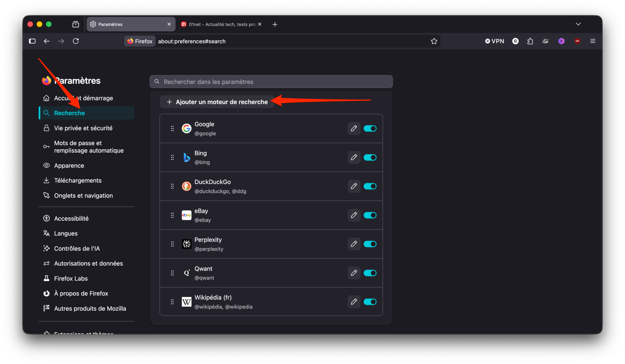Image resolution: width=625 pixels, height=364 pixels.
Task: Disable the Perplexity engine toggle
Action: click(x=370, y=244)
